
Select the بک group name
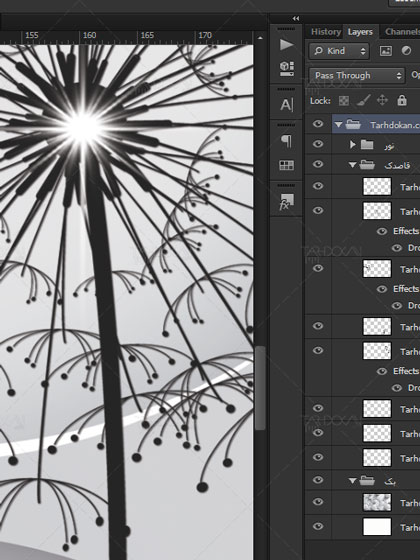[x=390, y=481]
